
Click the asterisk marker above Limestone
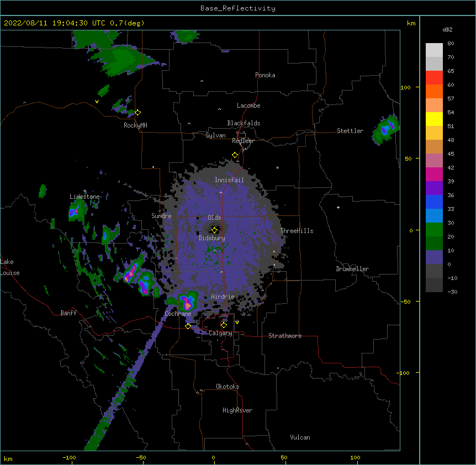click(x=85, y=191)
